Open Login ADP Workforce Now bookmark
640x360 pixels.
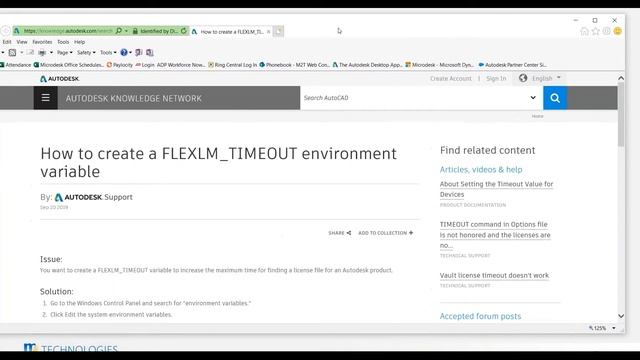pyautogui.click(x=170, y=65)
